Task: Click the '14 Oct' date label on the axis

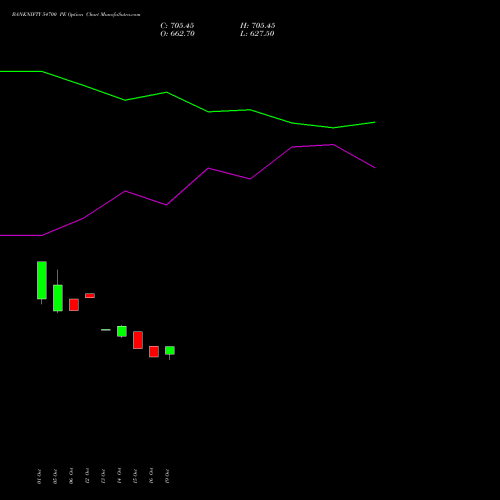Action: coord(119,476)
